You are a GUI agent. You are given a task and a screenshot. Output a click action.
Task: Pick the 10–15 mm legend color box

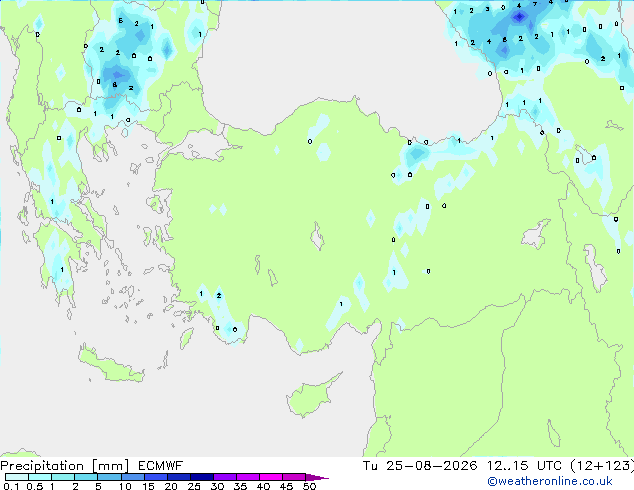tap(132, 477)
